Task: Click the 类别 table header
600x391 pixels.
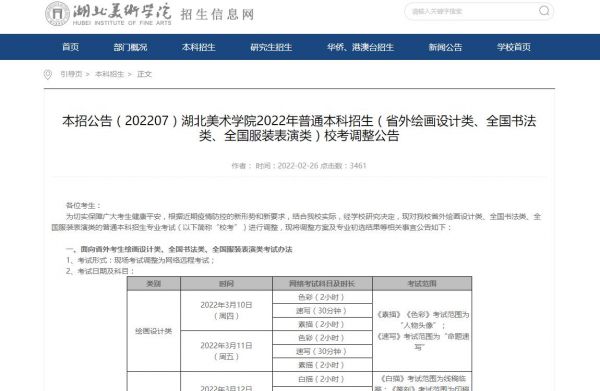Action: click(x=153, y=283)
